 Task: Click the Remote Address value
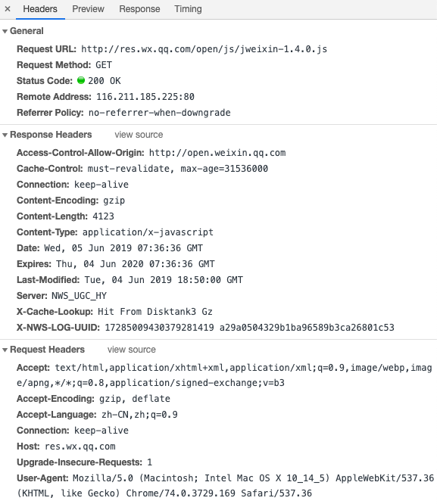point(145,97)
